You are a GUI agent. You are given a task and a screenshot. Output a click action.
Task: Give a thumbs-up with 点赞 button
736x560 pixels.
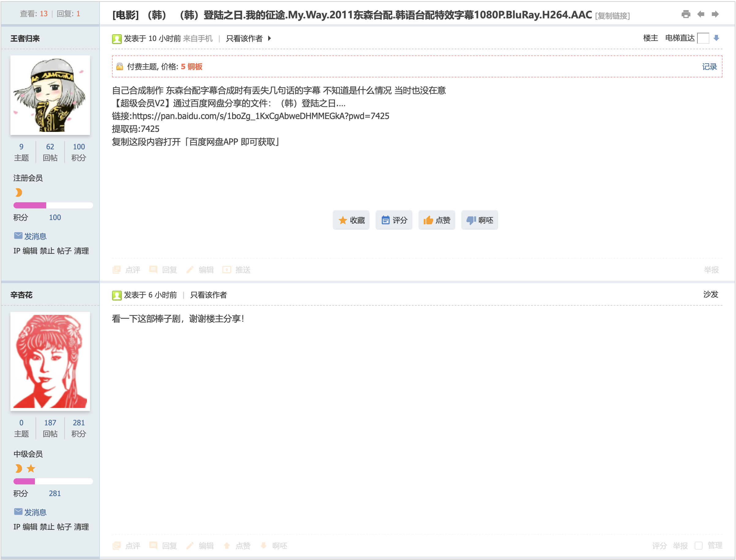pos(436,220)
